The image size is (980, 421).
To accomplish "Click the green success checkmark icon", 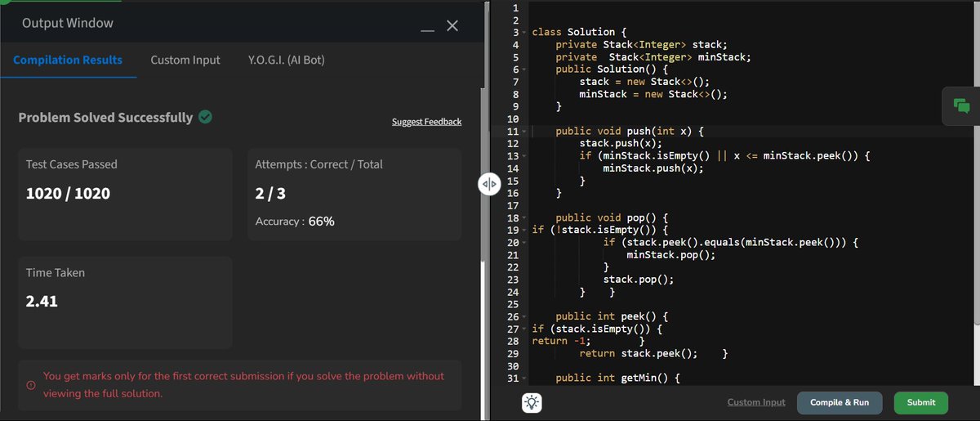I will (205, 117).
